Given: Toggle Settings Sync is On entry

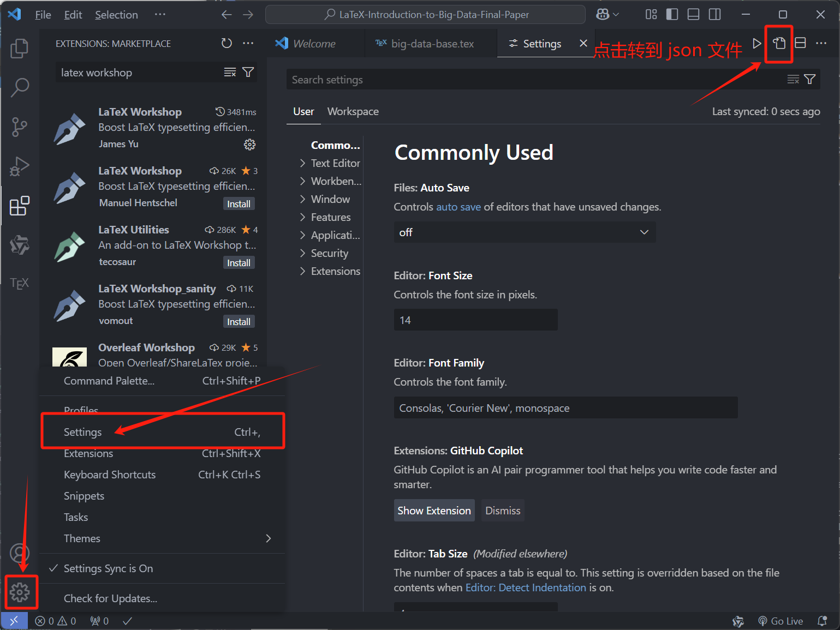Looking at the screenshot, I should click(163, 568).
